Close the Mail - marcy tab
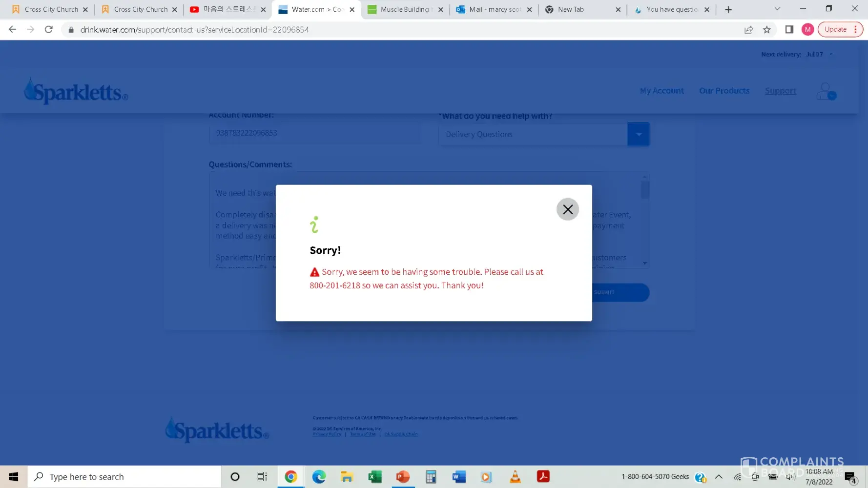Screen dimensions: 868x488 click(x=529, y=10)
